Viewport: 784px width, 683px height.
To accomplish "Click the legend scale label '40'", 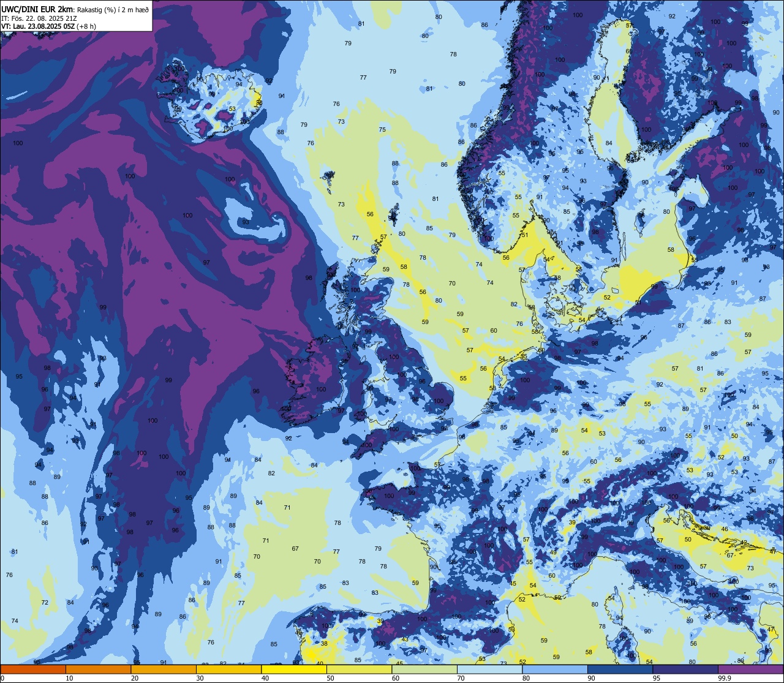I will click(x=265, y=678).
